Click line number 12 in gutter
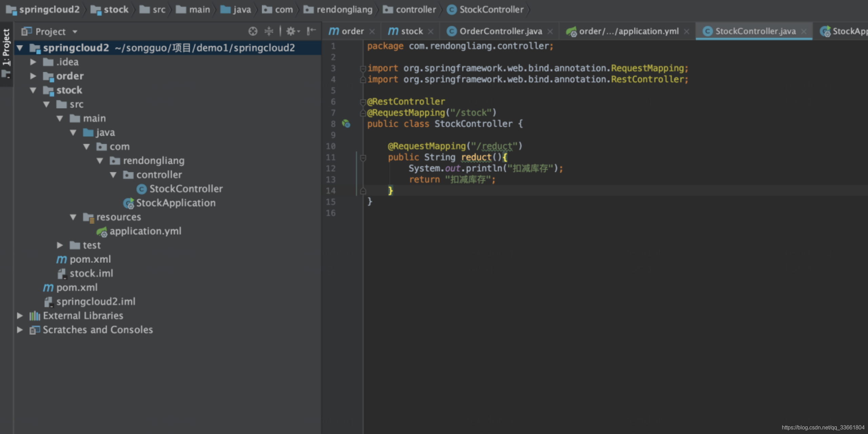 click(x=331, y=169)
